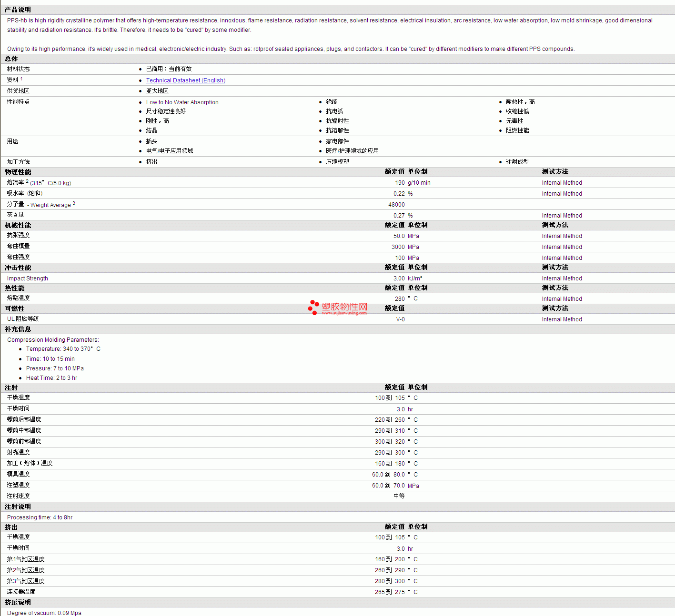Click the '阻燃性能' feature entry
The width and height of the screenshot is (675, 616).
click(x=517, y=130)
